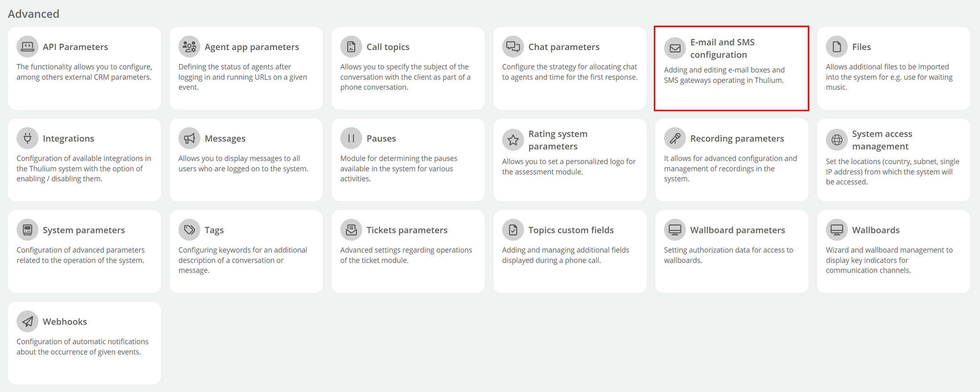Open Wallboard parameters heading
The height and width of the screenshot is (392, 980).
pyautogui.click(x=738, y=230)
